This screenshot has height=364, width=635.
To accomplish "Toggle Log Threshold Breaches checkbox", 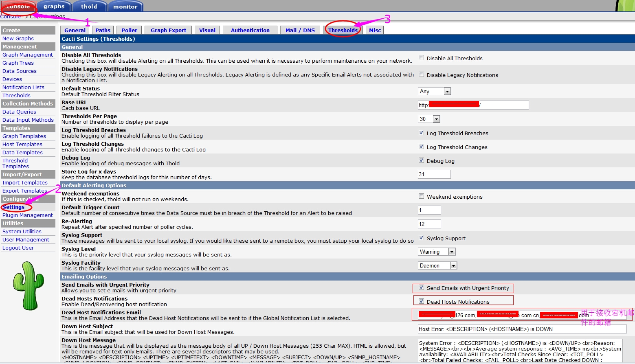I will tap(422, 133).
